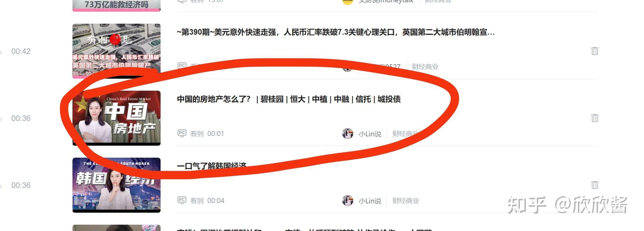The image size is (644, 231).
Task: Click PC device icon under 韩国经济 entry
Action: click(182, 200)
